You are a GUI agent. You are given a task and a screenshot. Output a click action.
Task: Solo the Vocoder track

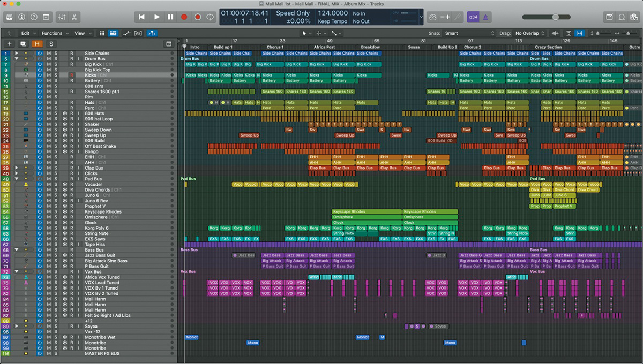(x=55, y=184)
